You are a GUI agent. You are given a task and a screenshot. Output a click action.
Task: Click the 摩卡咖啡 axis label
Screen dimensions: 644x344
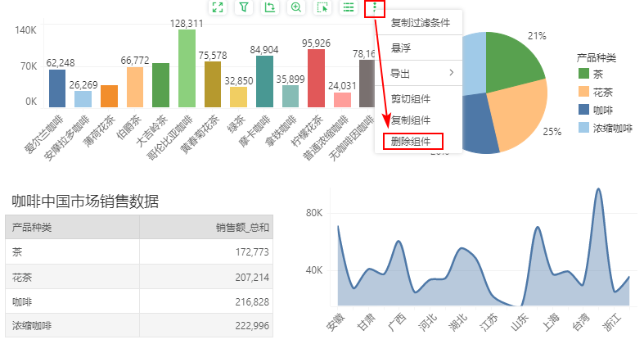click(255, 131)
